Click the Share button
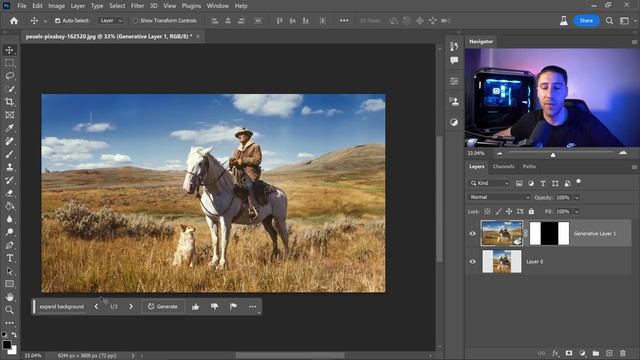640x360 pixels. click(x=586, y=20)
